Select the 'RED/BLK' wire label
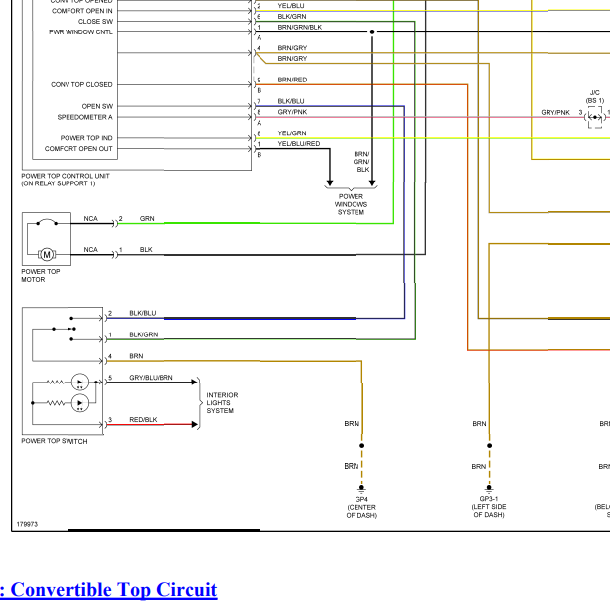 click(x=143, y=420)
